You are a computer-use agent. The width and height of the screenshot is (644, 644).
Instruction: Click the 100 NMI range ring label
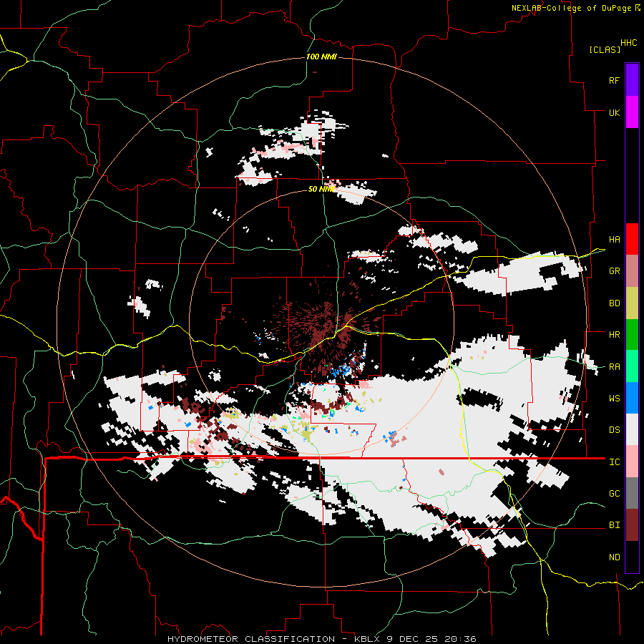(321, 57)
